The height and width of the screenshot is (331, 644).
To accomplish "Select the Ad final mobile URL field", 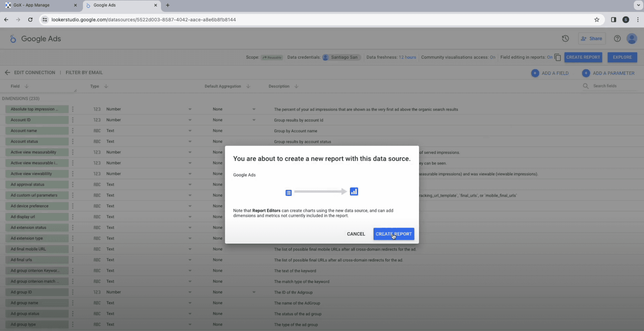I will [37, 249].
